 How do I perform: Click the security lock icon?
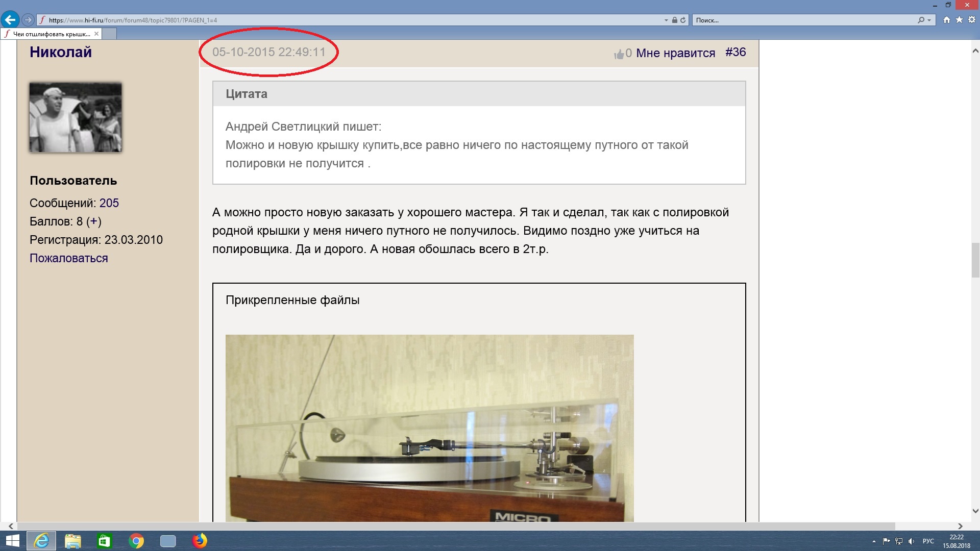675,20
